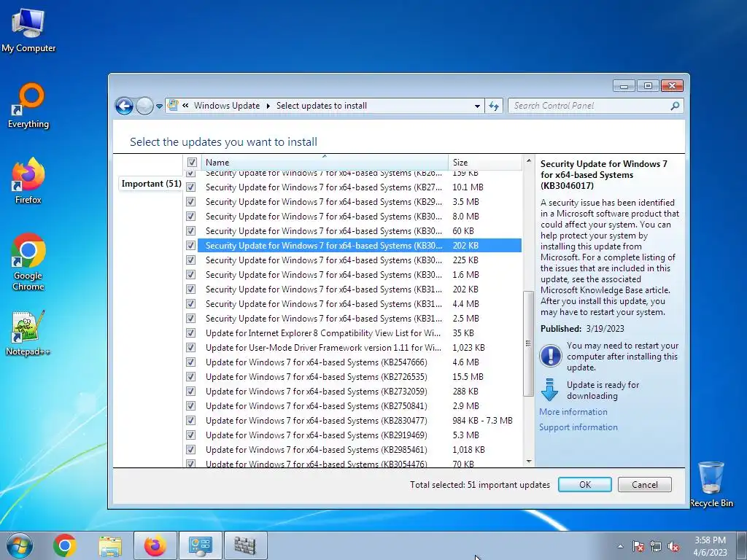
Task: Select Update for Windows 7 KB2919469 row
Action: point(360,435)
